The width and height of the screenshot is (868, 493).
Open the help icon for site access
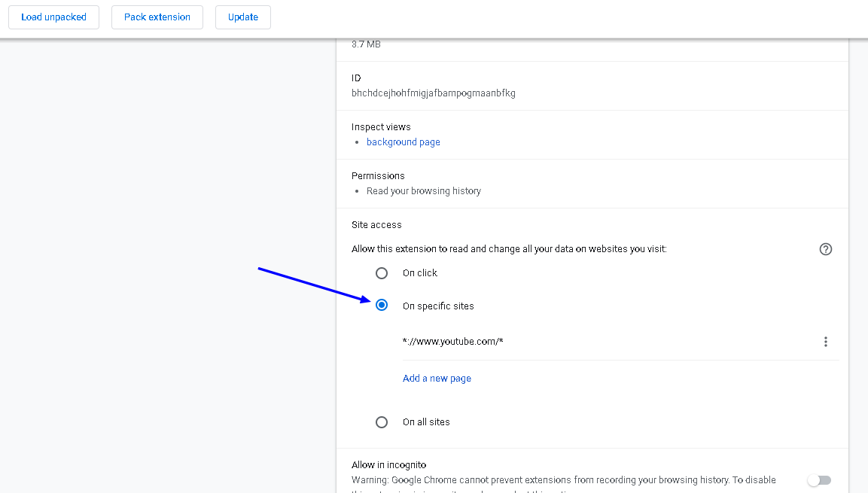pos(825,249)
